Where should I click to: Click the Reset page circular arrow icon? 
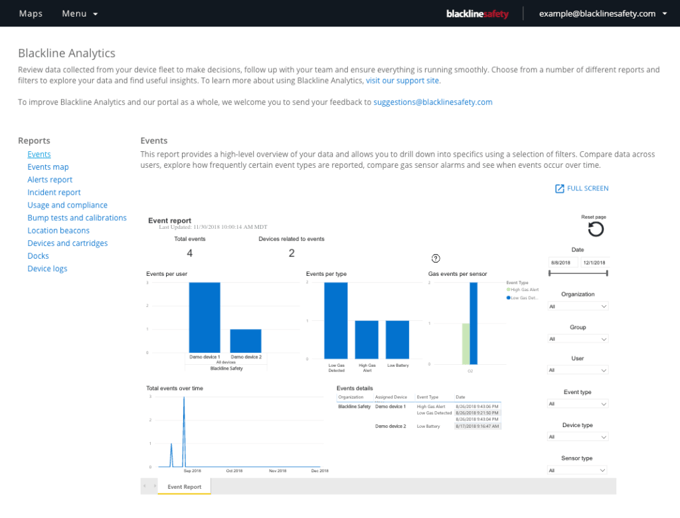[595, 229]
